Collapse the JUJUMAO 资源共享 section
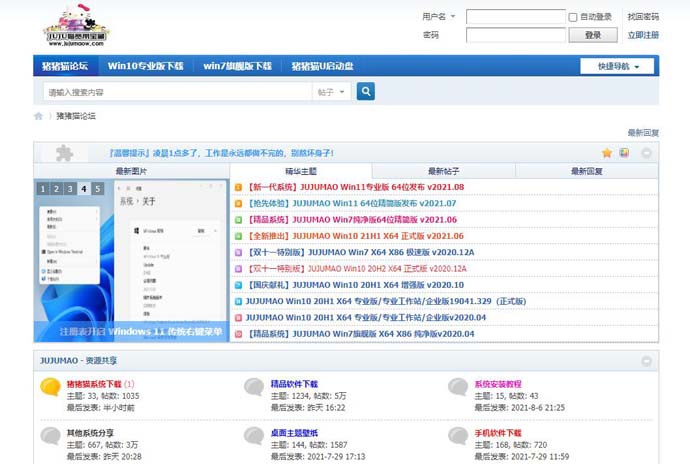690x464 pixels. (x=646, y=360)
